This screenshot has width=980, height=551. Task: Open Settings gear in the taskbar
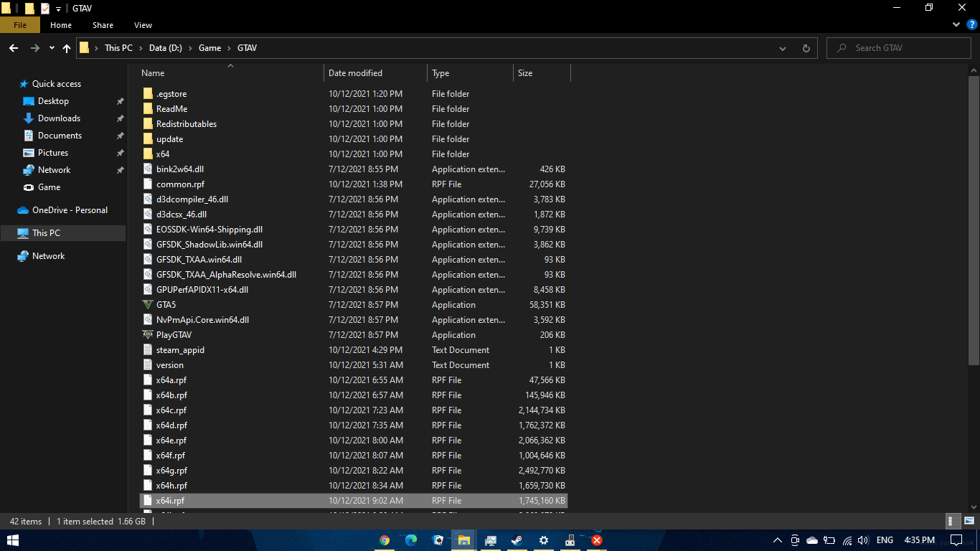coord(543,540)
